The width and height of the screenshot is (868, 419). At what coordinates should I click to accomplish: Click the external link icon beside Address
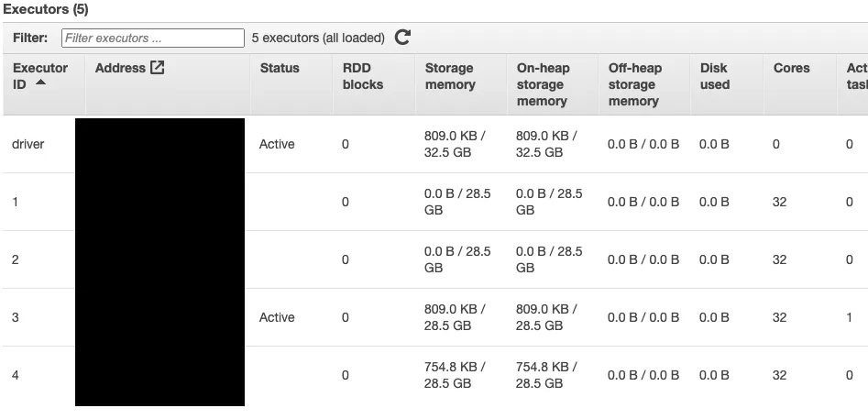[x=157, y=68]
